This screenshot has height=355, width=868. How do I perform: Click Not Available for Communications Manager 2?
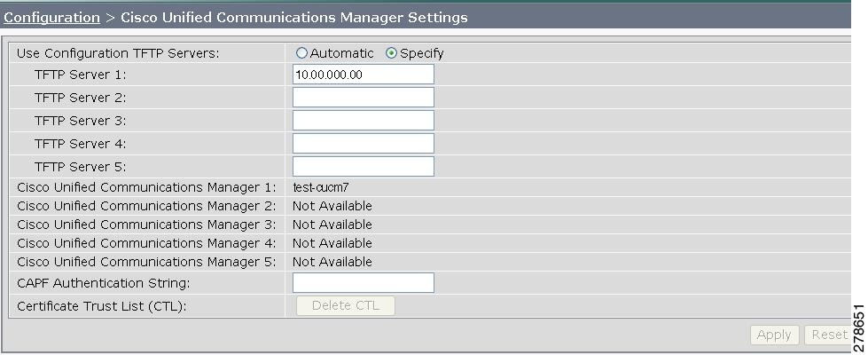[332, 206]
